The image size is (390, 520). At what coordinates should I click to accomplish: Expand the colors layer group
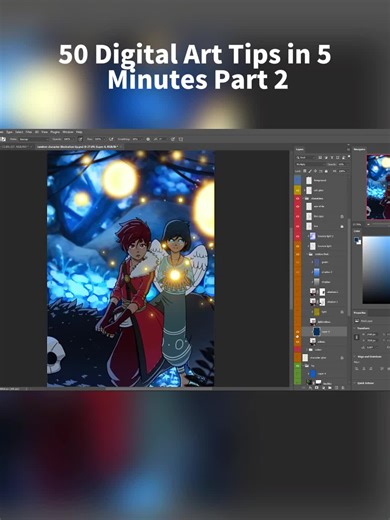307,350
